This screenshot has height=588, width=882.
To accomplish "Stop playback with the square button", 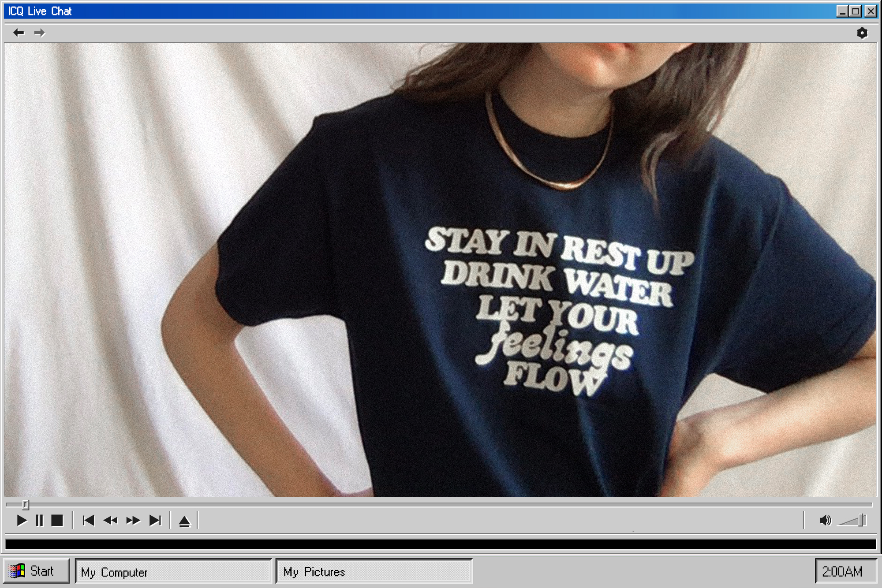I will click(x=57, y=521).
